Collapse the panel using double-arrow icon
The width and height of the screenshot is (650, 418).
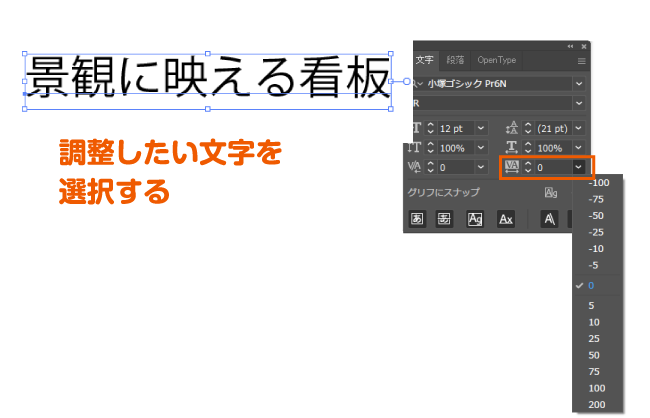[x=570, y=46]
